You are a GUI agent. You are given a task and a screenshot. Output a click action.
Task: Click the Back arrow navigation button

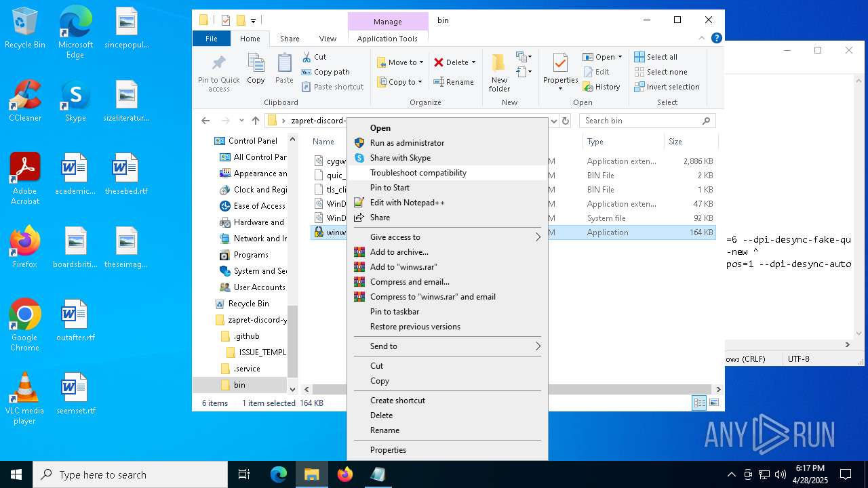(205, 121)
